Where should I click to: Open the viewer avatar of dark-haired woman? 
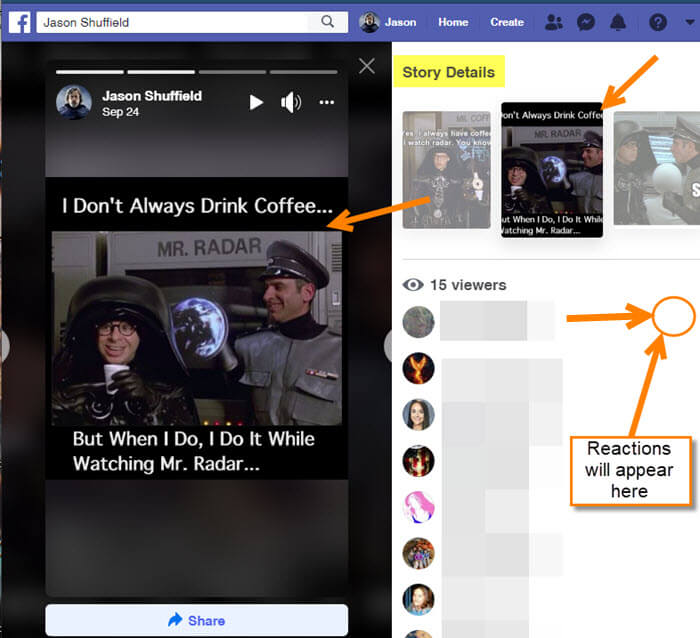coord(418,415)
